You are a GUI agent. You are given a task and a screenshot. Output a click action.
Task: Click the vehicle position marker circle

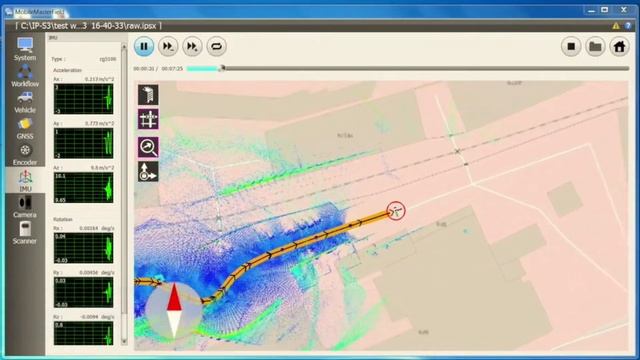(396, 211)
